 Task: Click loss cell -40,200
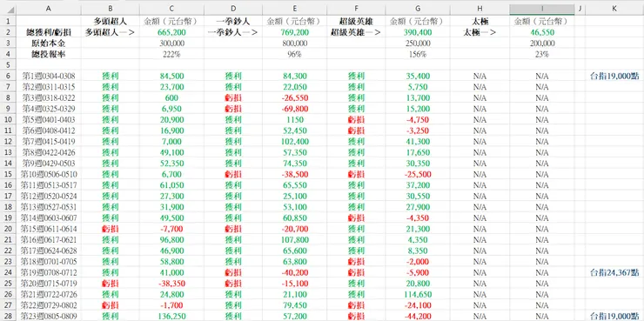(295, 272)
